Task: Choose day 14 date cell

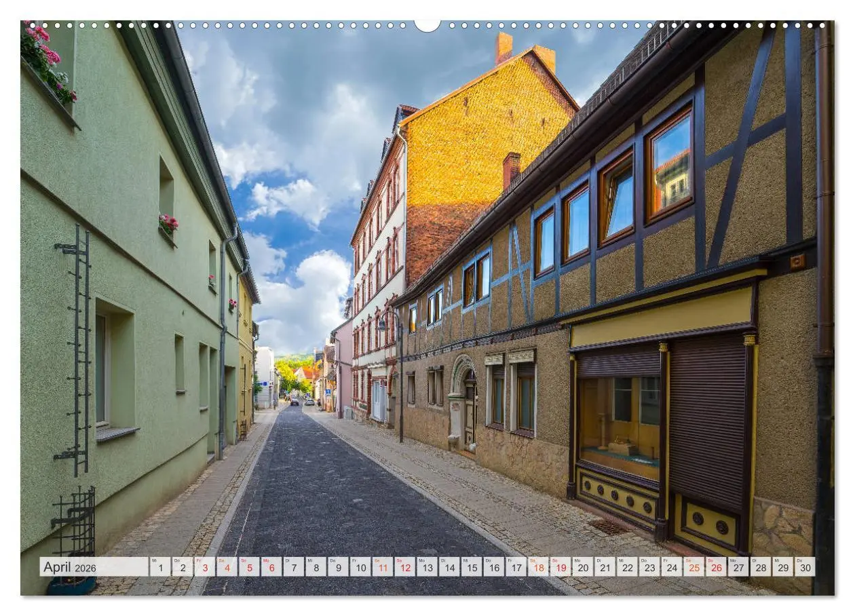Action: click(449, 567)
